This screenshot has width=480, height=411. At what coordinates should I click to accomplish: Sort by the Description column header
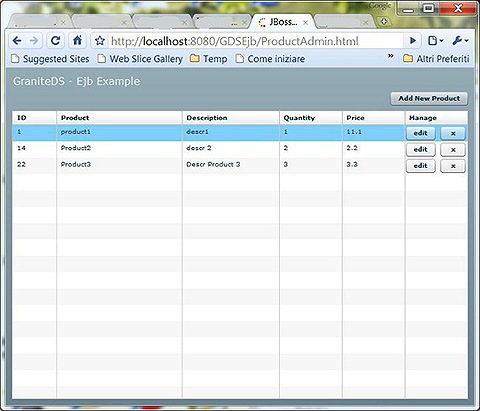pos(231,118)
